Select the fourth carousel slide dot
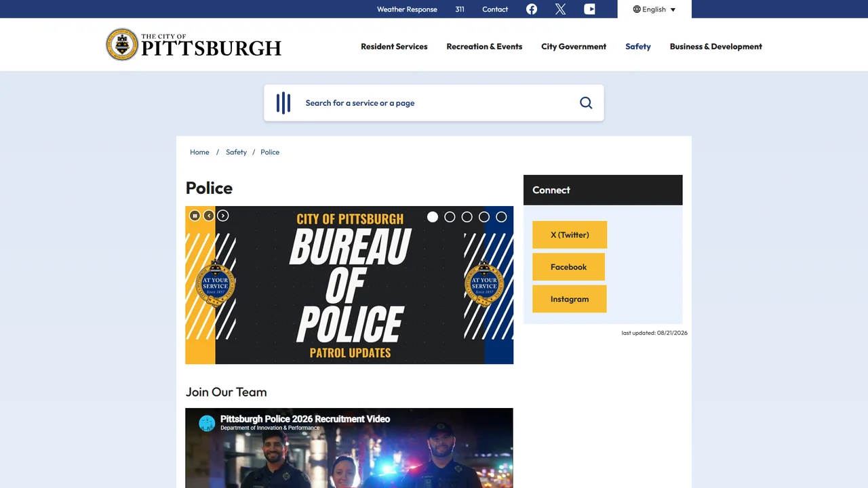The width and height of the screenshot is (868, 488). 484,217
